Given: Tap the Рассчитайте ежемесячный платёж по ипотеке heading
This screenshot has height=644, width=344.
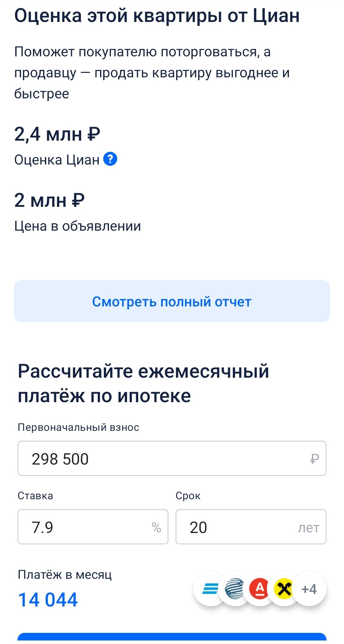Looking at the screenshot, I should click(143, 383).
